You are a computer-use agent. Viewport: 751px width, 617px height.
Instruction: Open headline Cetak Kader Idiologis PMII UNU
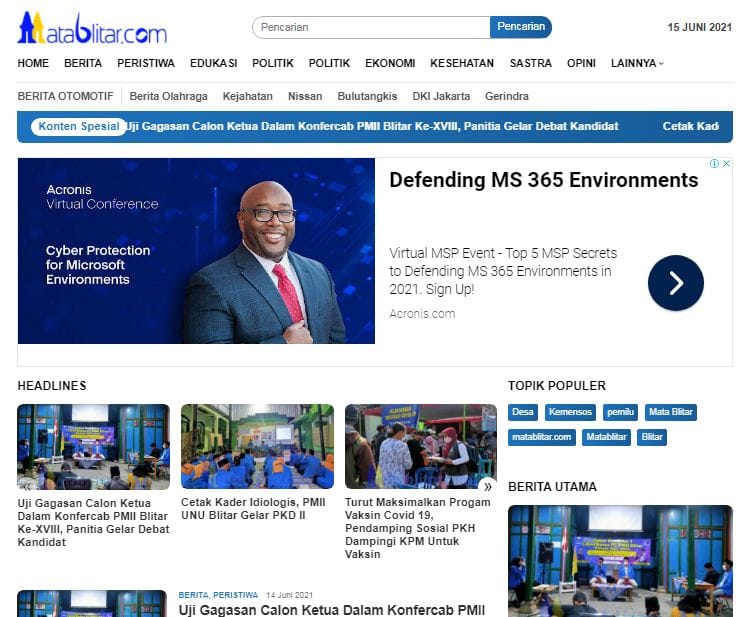[253, 509]
